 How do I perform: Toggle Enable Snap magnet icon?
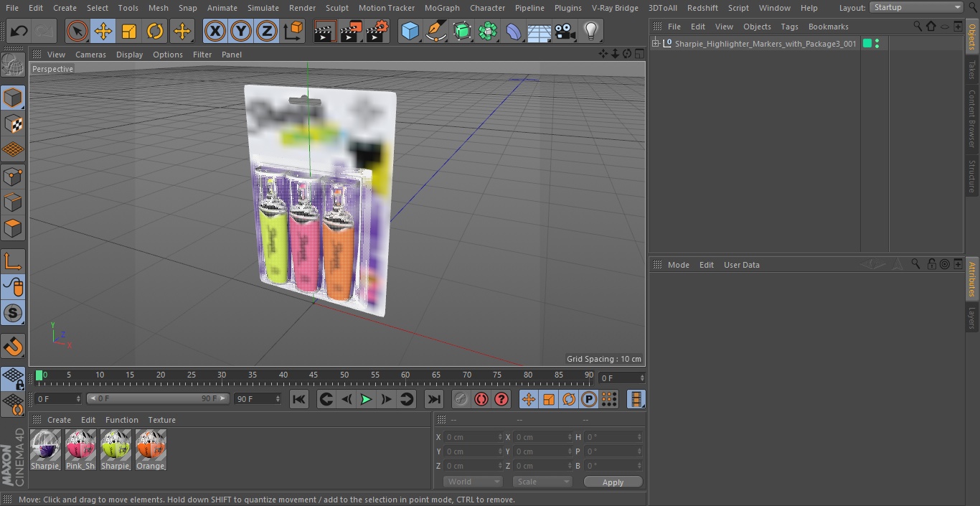click(13, 347)
